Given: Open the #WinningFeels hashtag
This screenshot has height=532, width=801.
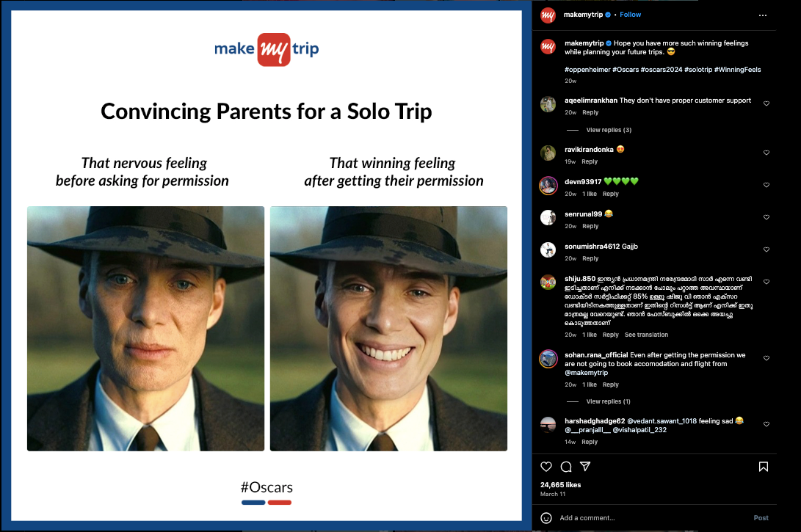Looking at the screenshot, I should point(737,70).
